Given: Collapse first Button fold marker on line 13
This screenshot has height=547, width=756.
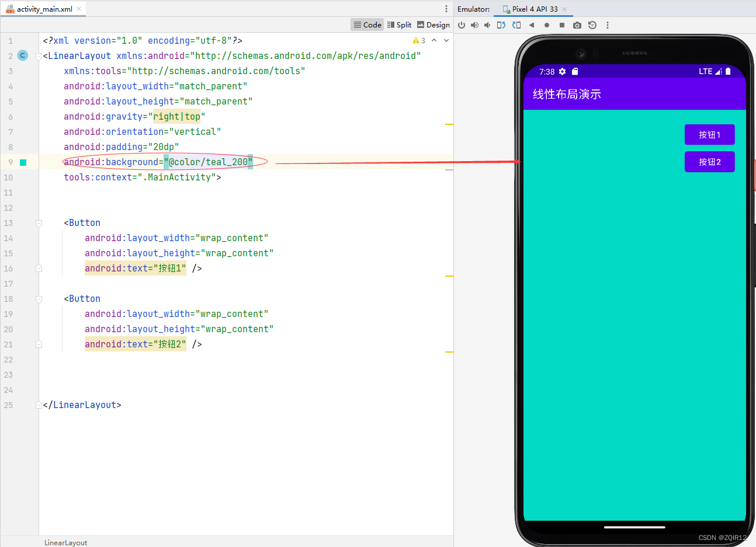Looking at the screenshot, I should click(x=39, y=223).
